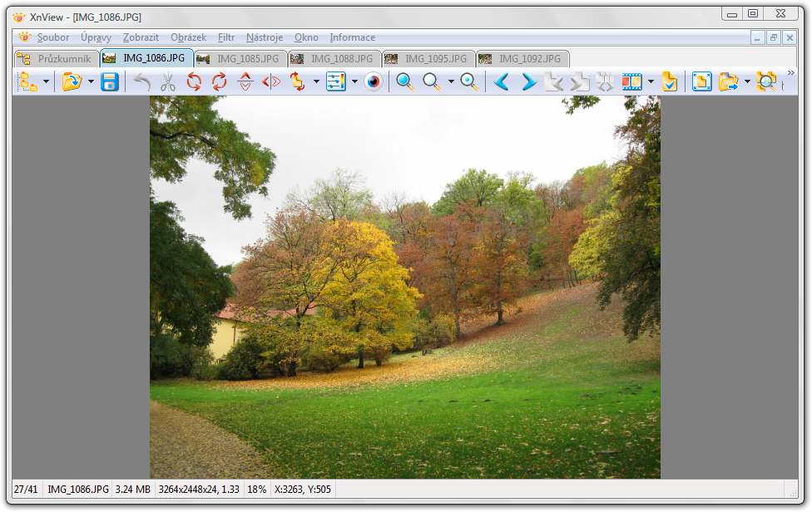This screenshot has width=812, height=512.
Task: Start the slideshow filmstrip icon
Action: [x=631, y=81]
